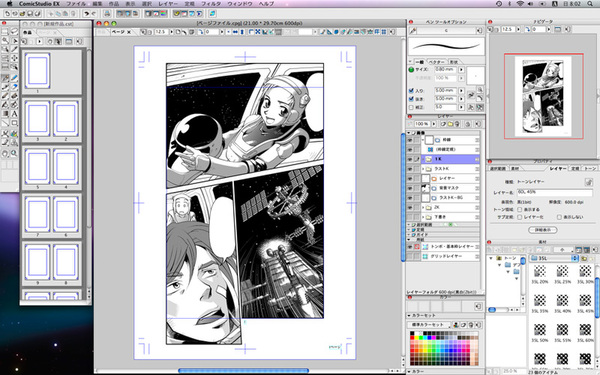Open the ウィンドウ menu
600x375 pixels.
click(x=240, y=3)
